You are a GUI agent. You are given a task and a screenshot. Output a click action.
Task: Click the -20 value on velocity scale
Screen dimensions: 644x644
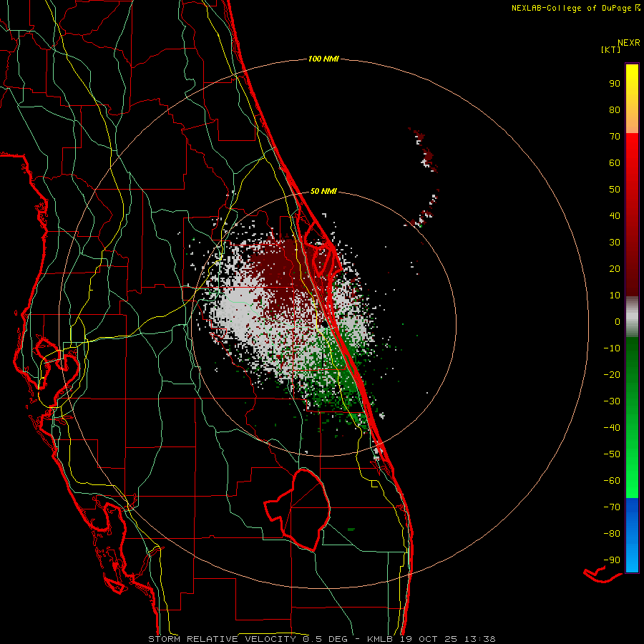point(612,374)
